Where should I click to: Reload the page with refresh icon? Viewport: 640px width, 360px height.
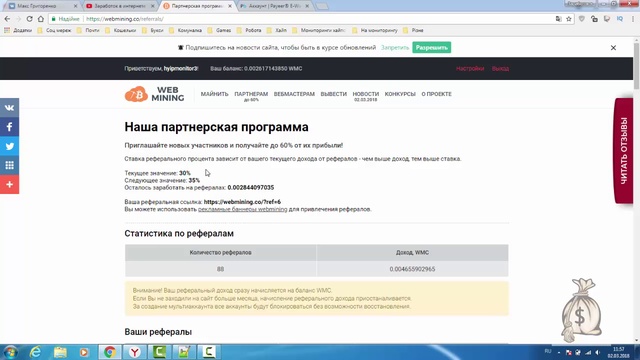click(29, 19)
